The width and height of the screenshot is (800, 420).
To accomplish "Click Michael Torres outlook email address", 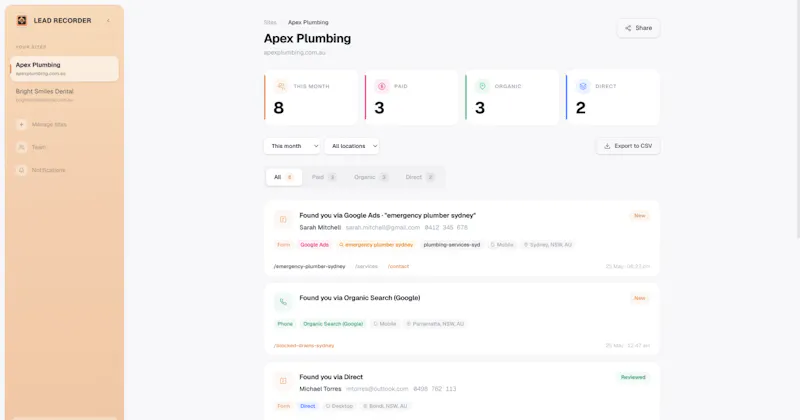I will (x=377, y=389).
